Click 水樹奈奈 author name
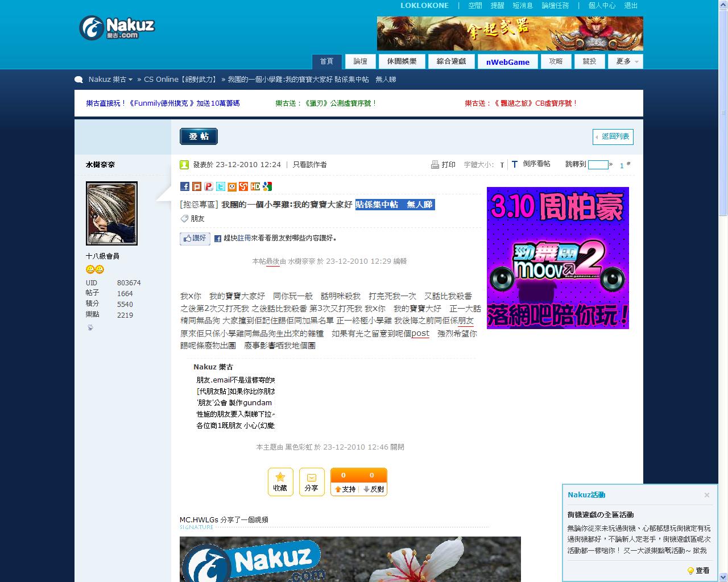 101,165
